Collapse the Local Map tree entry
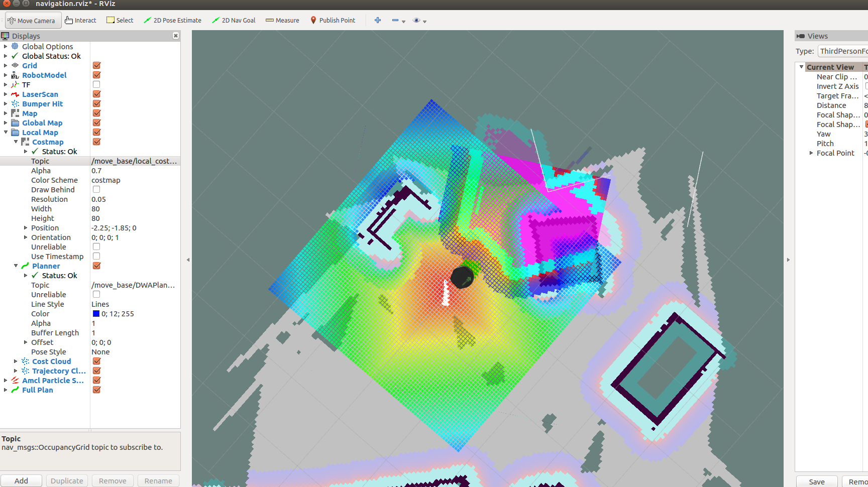 [6, 132]
